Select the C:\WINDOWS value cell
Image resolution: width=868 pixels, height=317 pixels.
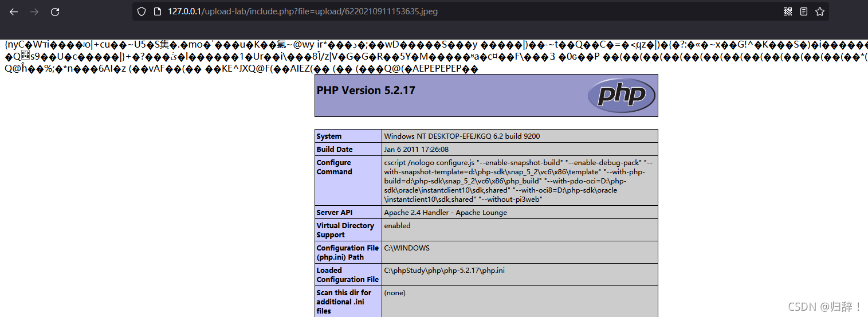520,252
